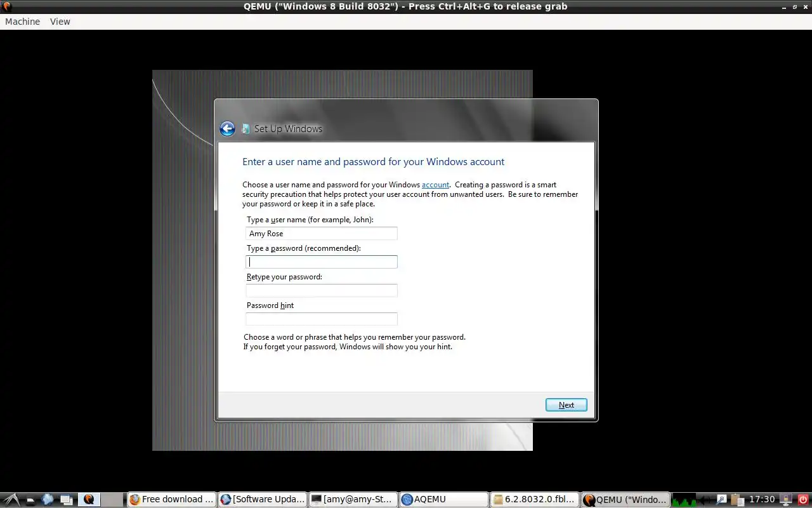Click the user name field containing Amy Rose

[322, 234]
